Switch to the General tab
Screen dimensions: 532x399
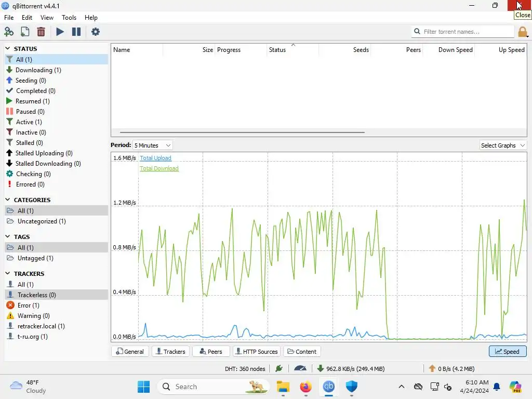130,352
